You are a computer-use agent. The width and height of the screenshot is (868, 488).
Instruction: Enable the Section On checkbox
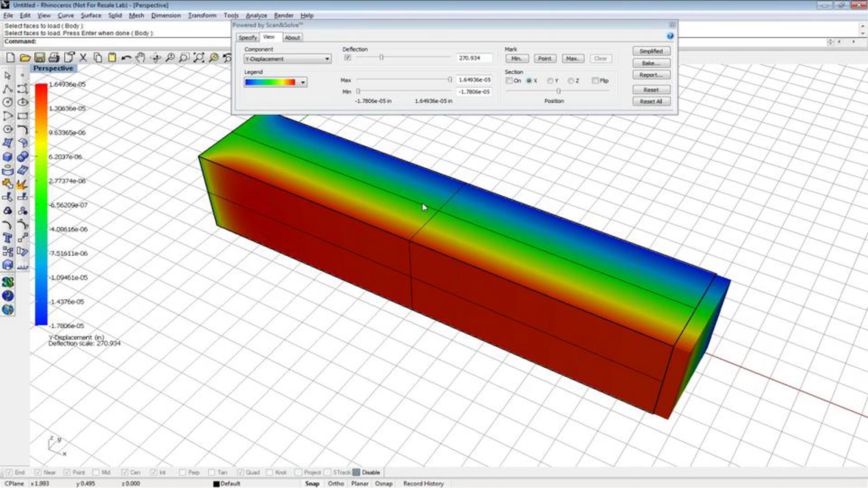(x=509, y=81)
